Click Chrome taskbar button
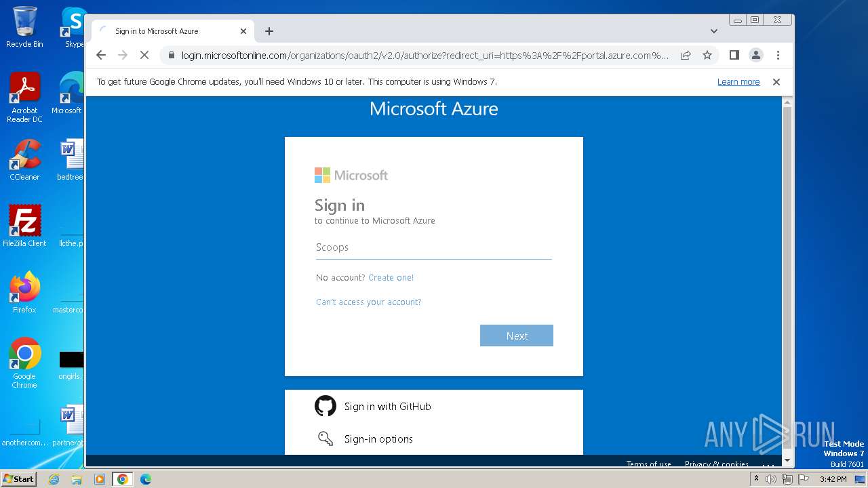The image size is (868, 488). (123, 479)
